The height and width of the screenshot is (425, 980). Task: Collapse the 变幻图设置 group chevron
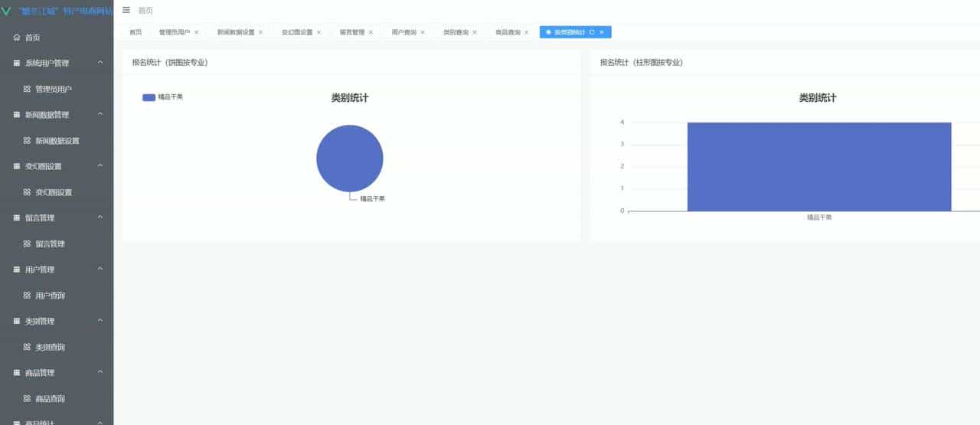coord(100,166)
